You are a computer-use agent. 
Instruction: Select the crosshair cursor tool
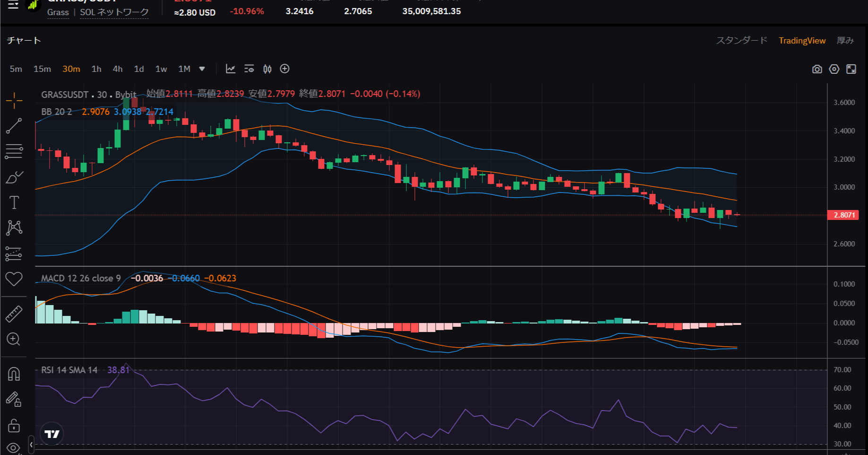pyautogui.click(x=14, y=100)
